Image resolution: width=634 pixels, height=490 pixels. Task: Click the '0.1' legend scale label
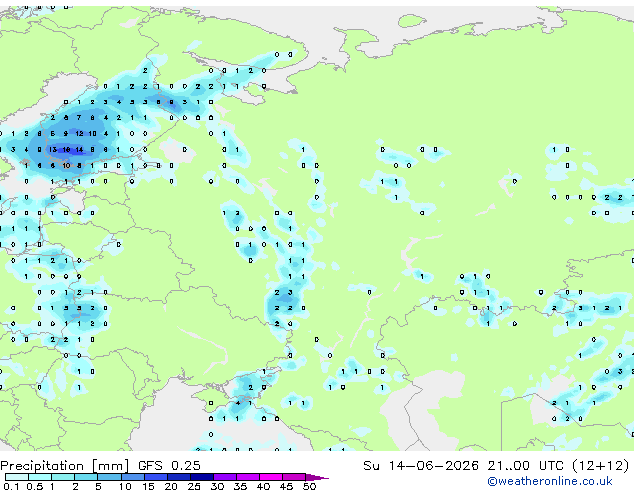11,486
